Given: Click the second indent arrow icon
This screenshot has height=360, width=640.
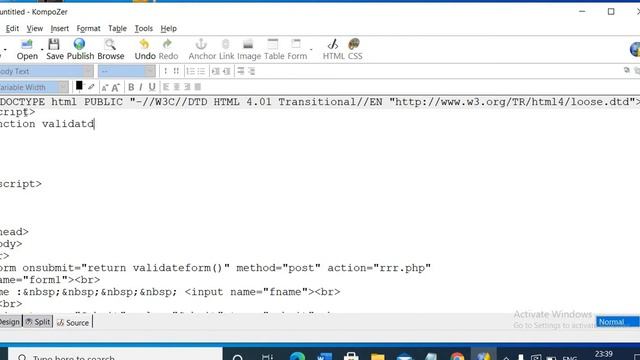Looking at the screenshot, I should tap(227, 71).
